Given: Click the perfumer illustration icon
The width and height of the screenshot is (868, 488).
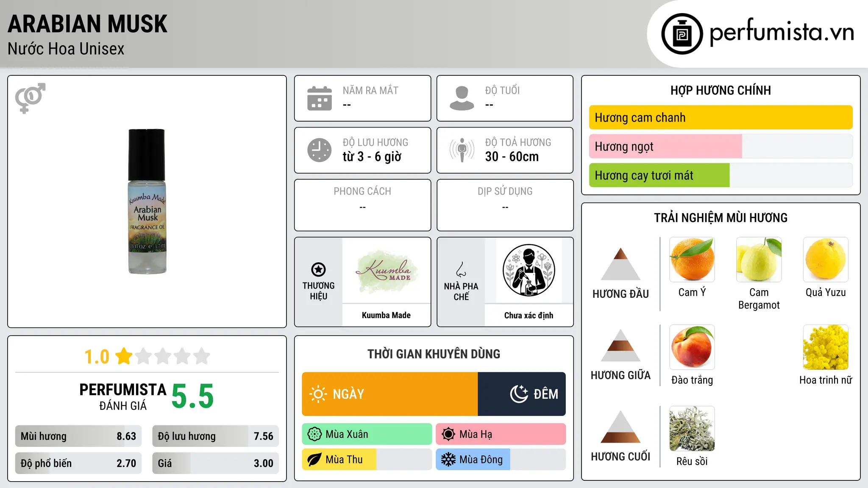Looking at the screenshot, I should (529, 270).
